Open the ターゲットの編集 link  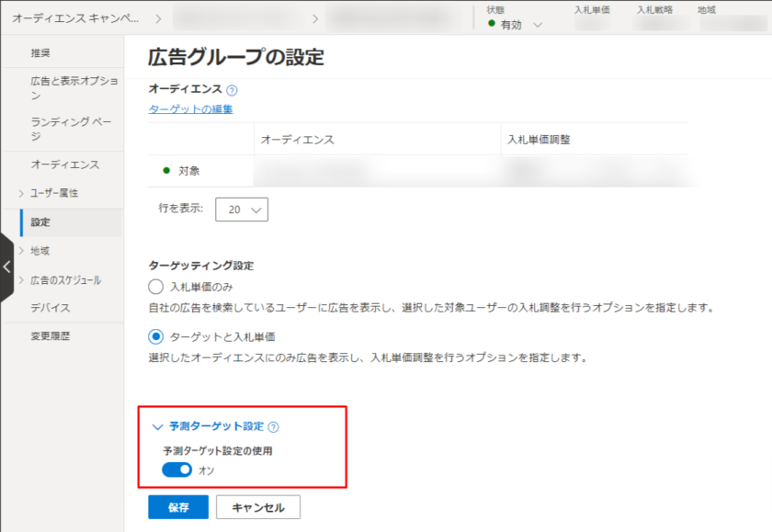[x=190, y=109]
